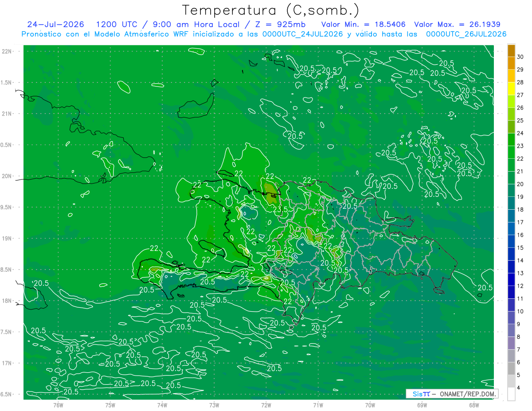Click the 'Temperatura (C,somb.)' map title
532x411 pixels.
coord(271,10)
